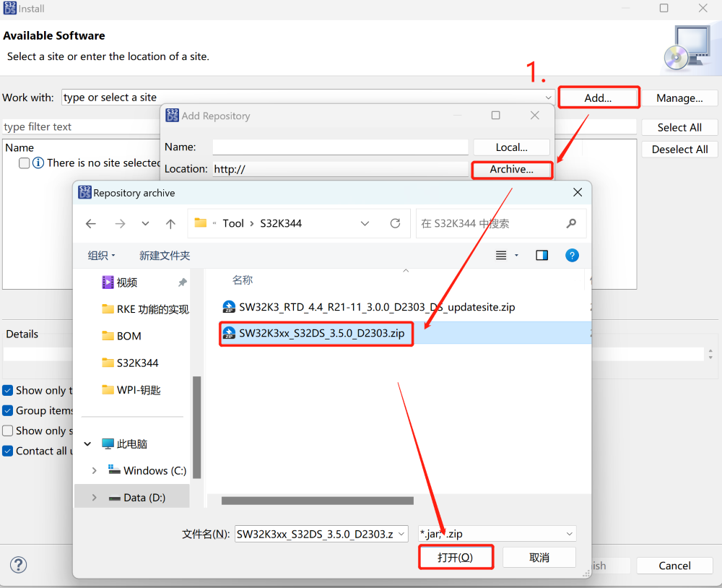Open the Install dialog help icon
The width and height of the screenshot is (722, 588).
(19, 565)
